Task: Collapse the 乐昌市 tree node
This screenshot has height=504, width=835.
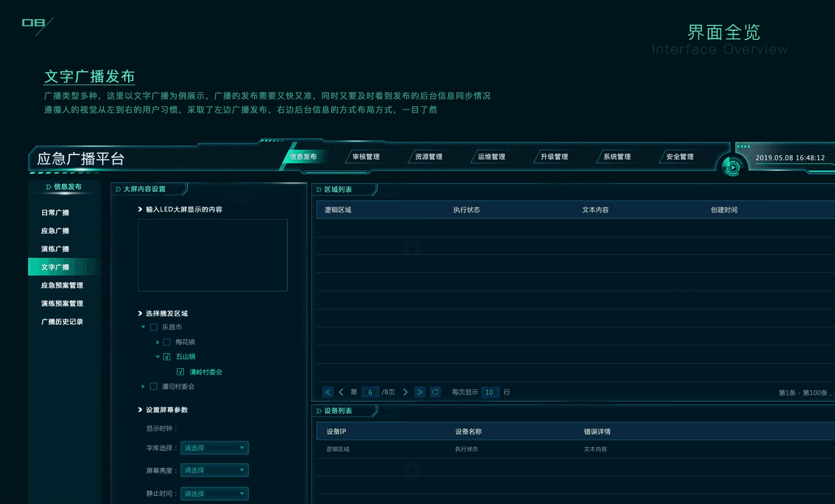Action: (x=143, y=327)
